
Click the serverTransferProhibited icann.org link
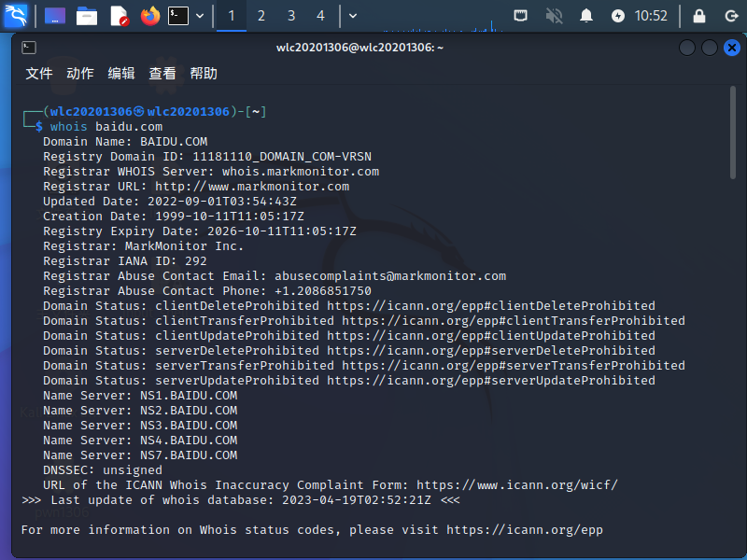pyautogui.click(x=514, y=365)
